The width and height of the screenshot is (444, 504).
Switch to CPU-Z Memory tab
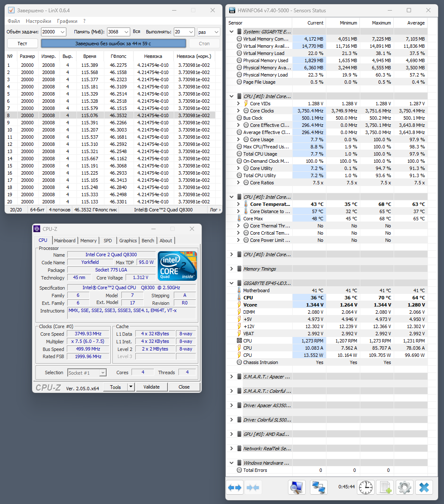[88, 241]
